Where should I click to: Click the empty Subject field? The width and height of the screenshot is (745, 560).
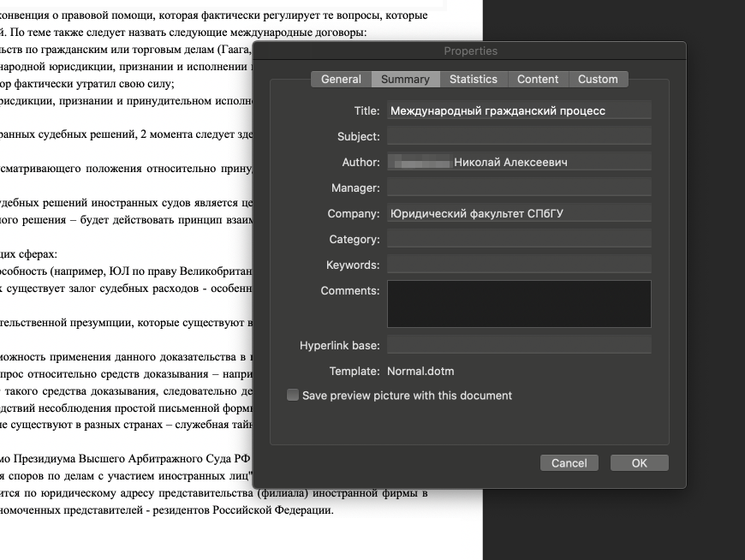point(519,136)
